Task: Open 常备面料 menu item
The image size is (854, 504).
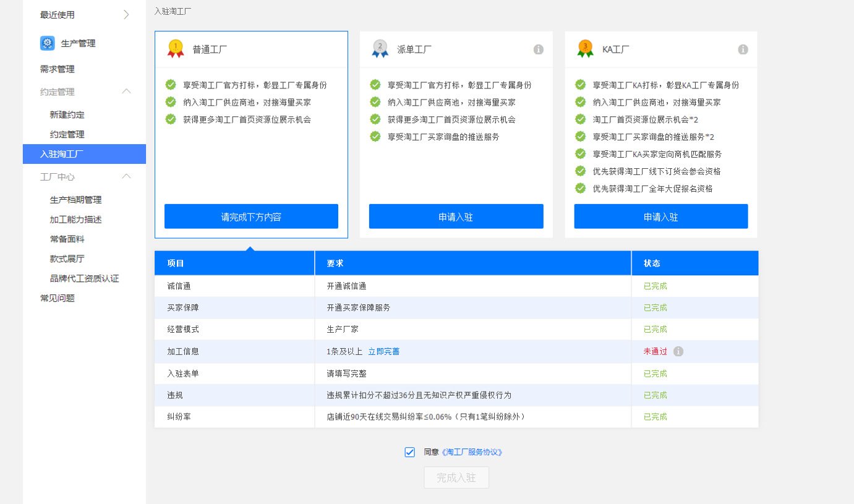Action: (67, 239)
